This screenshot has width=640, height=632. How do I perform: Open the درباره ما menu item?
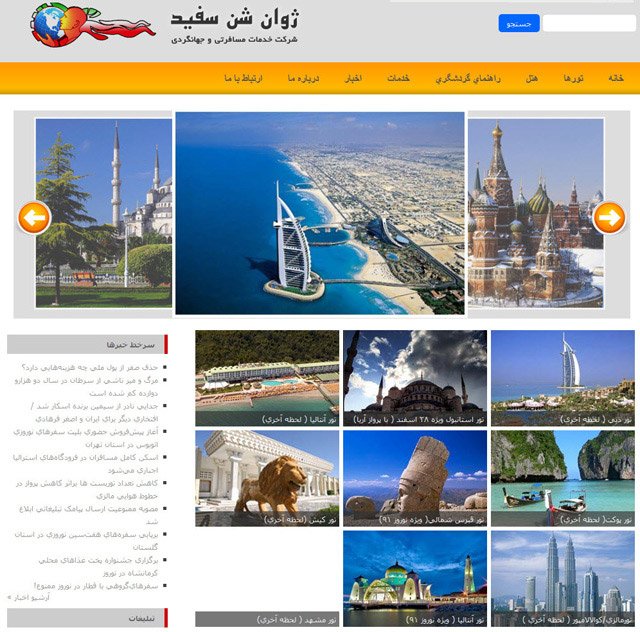(x=303, y=78)
